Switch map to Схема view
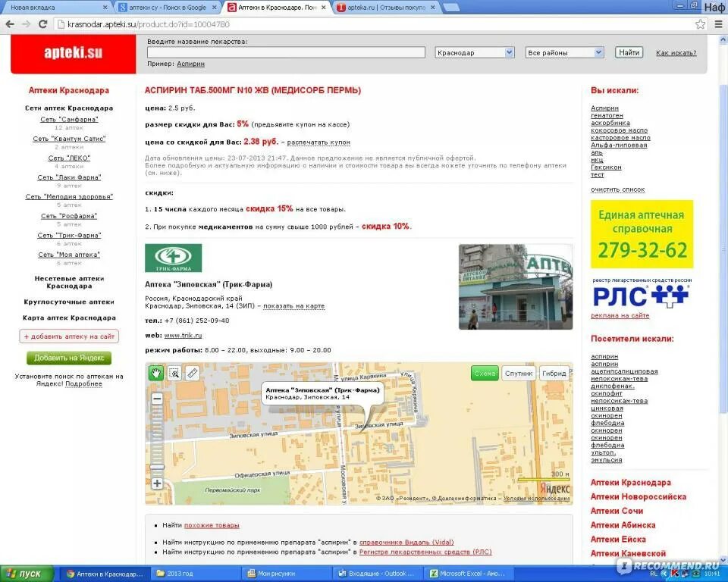This screenshot has width=728, height=582. [x=485, y=373]
